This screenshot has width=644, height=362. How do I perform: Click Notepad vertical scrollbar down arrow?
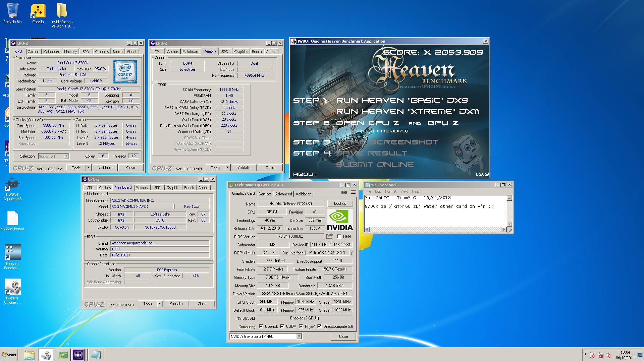pyautogui.click(x=509, y=224)
